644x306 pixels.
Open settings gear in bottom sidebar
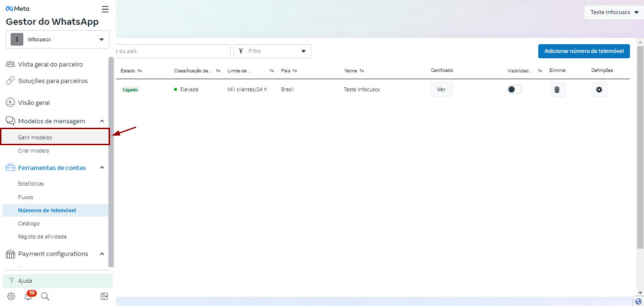[11, 296]
